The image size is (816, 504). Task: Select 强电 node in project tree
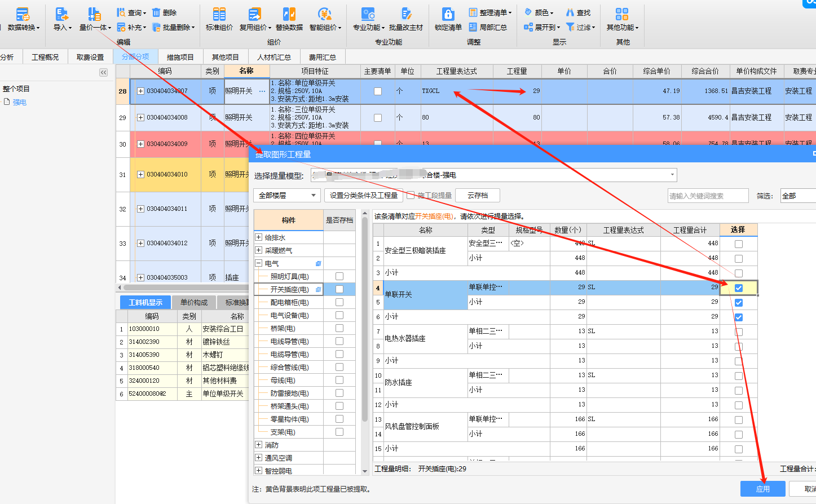(x=20, y=102)
